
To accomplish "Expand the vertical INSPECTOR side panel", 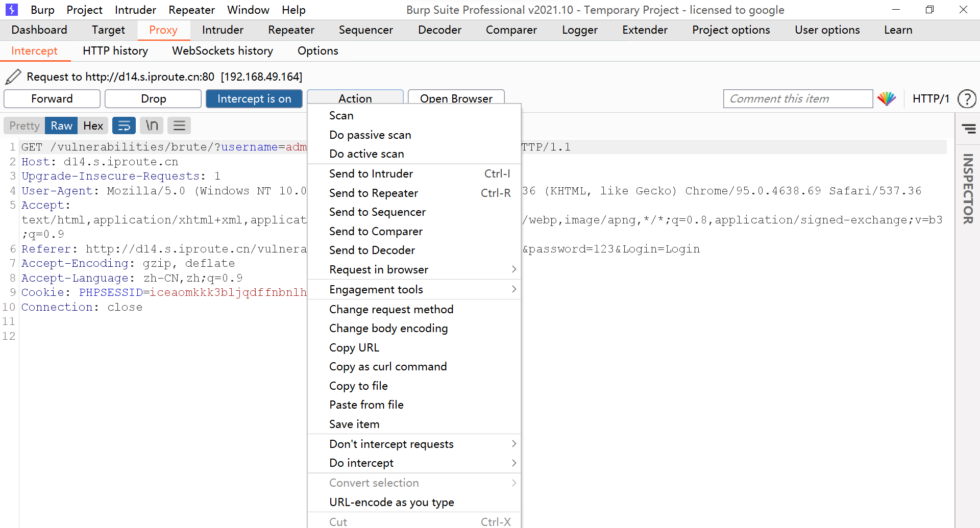I will [x=968, y=189].
